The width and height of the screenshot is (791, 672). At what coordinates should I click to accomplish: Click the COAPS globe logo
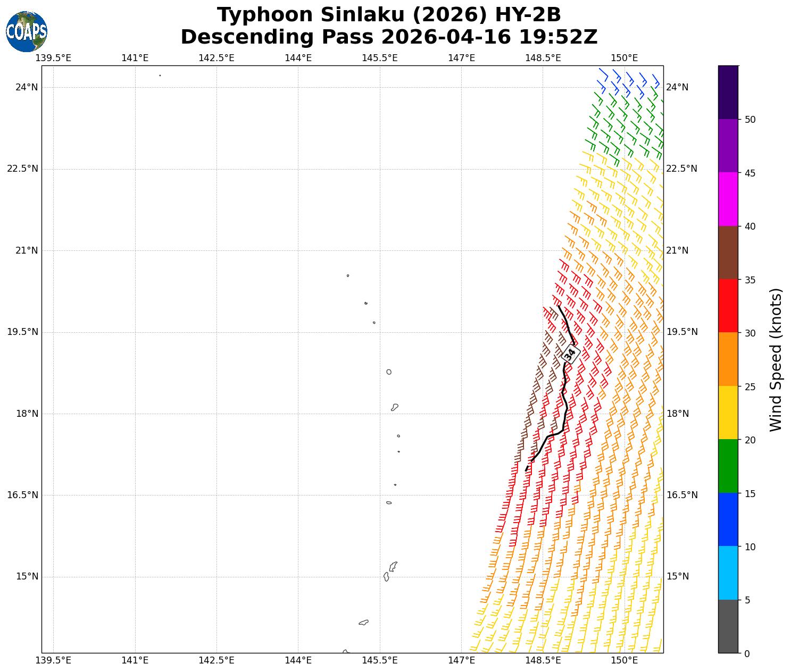point(27,32)
